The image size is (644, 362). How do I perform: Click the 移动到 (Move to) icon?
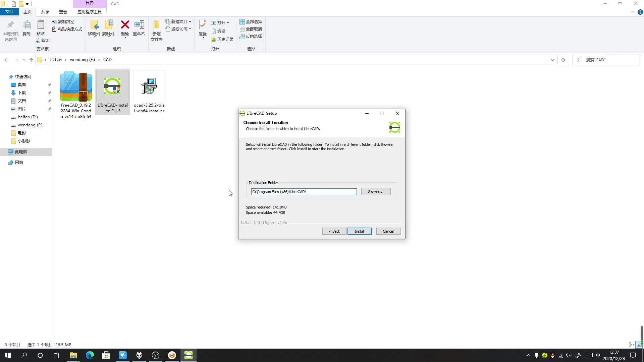tap(94, 28)
